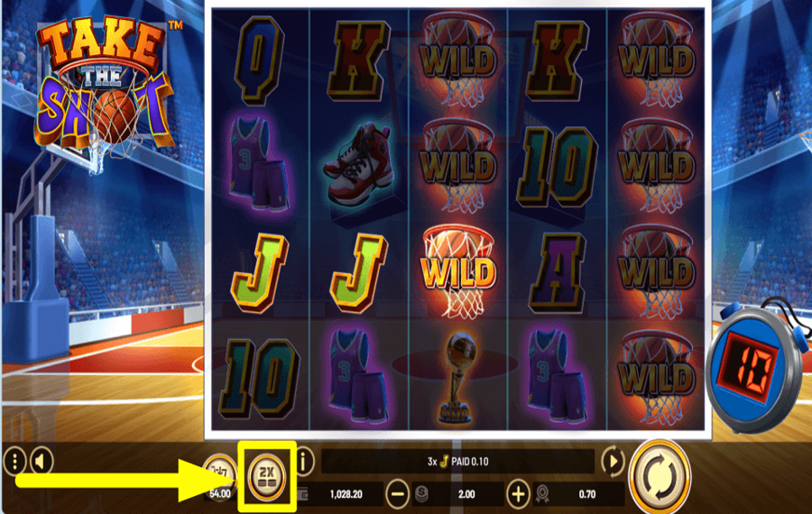Screen dimensions: 812x514
Task: Click the 3x J PAID 0.10 message bar
Action: (457, 461)
